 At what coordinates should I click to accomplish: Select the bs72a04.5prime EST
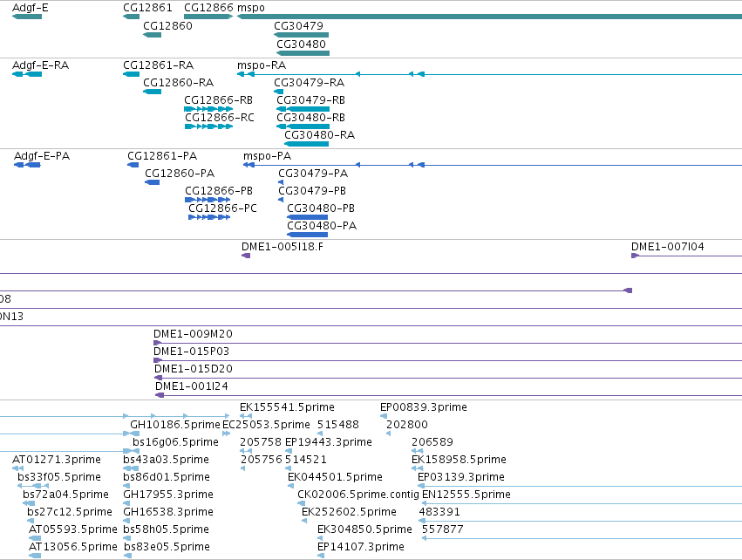tap(29, 503)
